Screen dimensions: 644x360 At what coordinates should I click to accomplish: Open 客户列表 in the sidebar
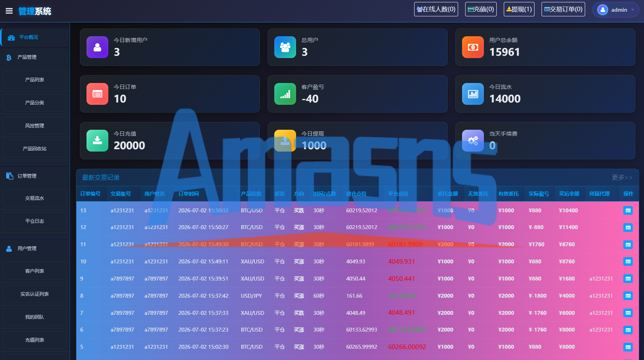point(35,271)
